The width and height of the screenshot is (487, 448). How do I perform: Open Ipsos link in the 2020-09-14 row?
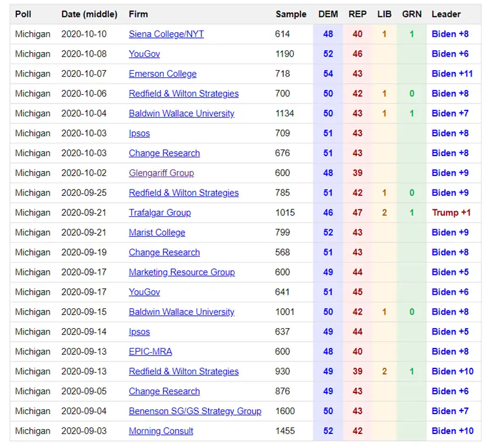139,332
